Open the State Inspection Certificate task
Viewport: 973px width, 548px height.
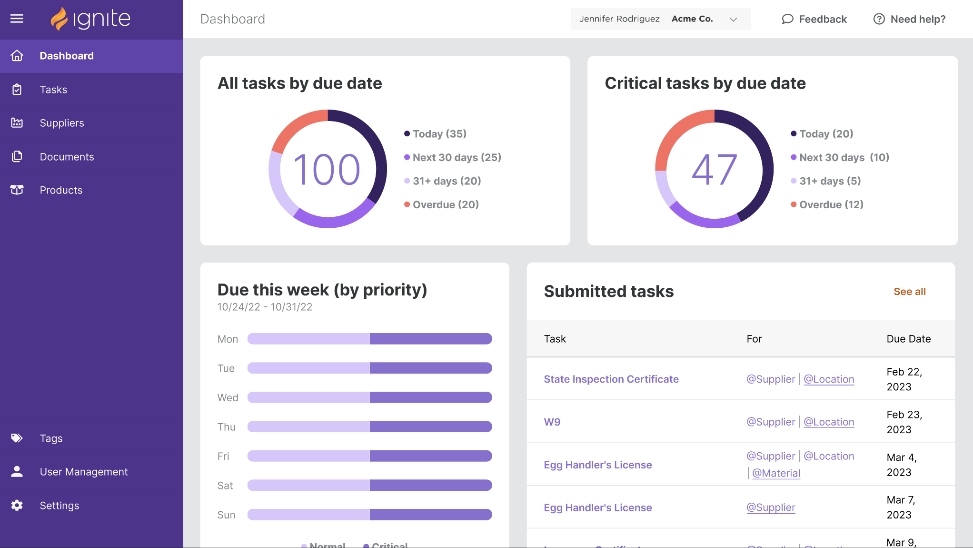611,379
